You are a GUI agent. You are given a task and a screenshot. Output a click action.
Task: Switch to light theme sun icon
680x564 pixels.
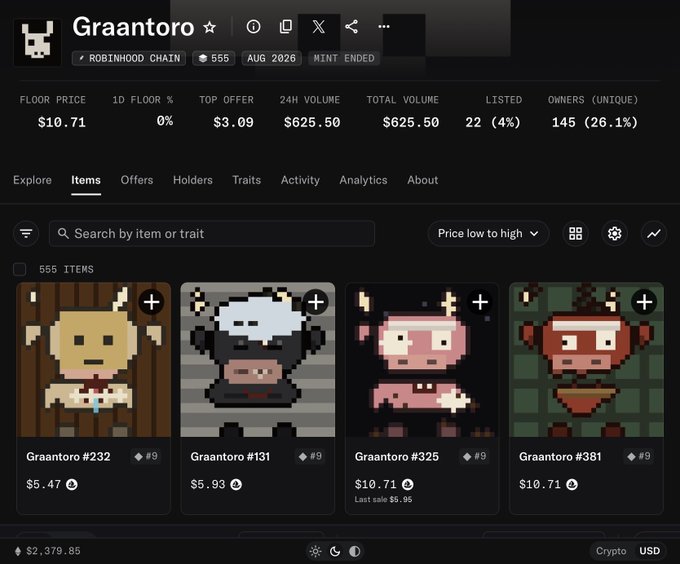click(315, 551)
